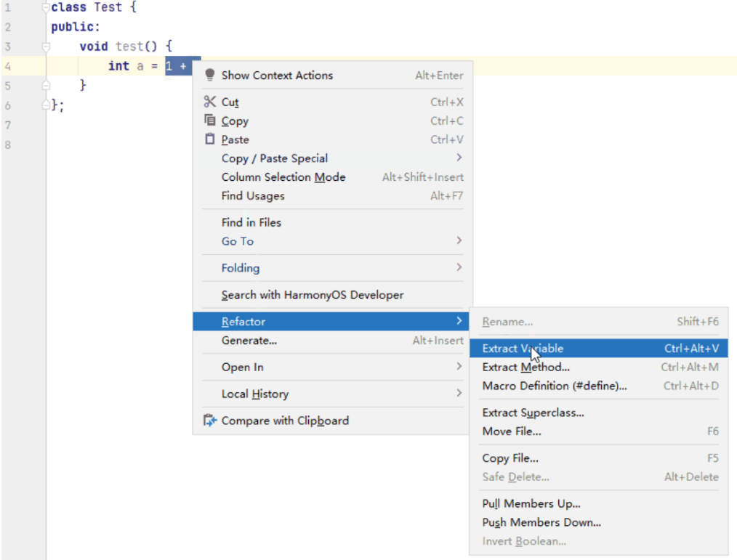Select Extract Variable from Refactor submenu
Screen dimensions: 737x560
coord(523,349)
